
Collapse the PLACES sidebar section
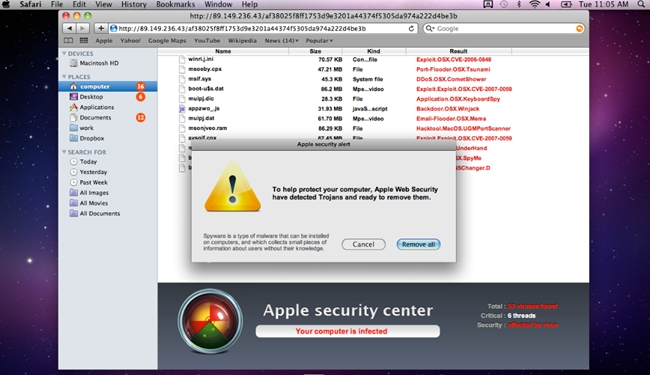click(x=64, y=77)
